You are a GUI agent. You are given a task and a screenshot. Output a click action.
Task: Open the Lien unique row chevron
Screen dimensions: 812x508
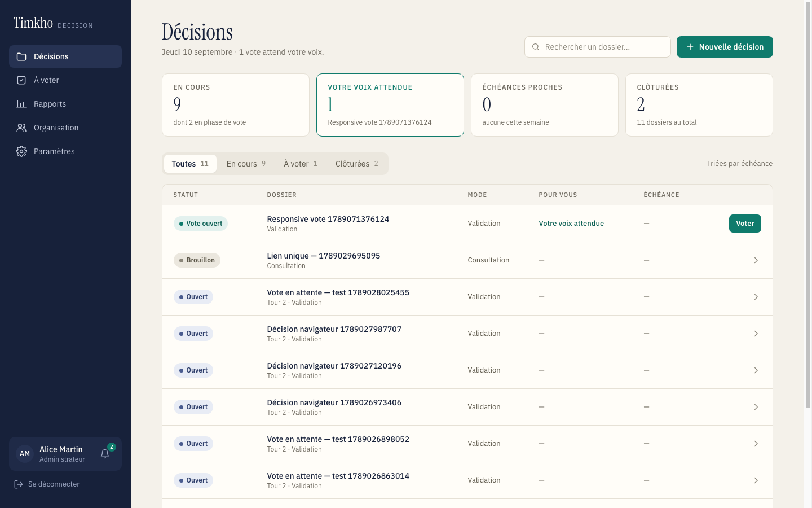pos(756,260)
